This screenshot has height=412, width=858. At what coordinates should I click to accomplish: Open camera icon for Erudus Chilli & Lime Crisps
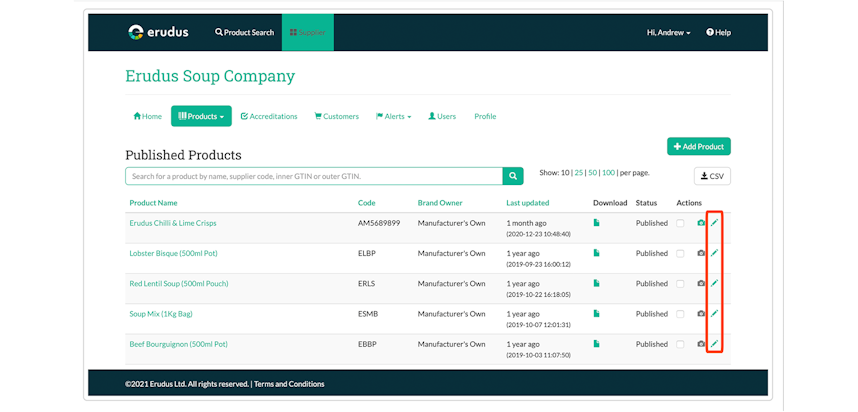701,223
